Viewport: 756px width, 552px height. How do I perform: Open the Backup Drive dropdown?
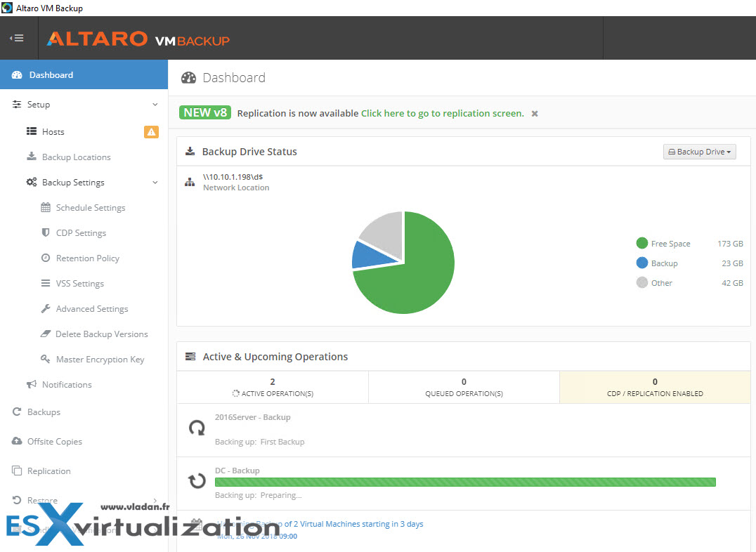click(699, 152)
